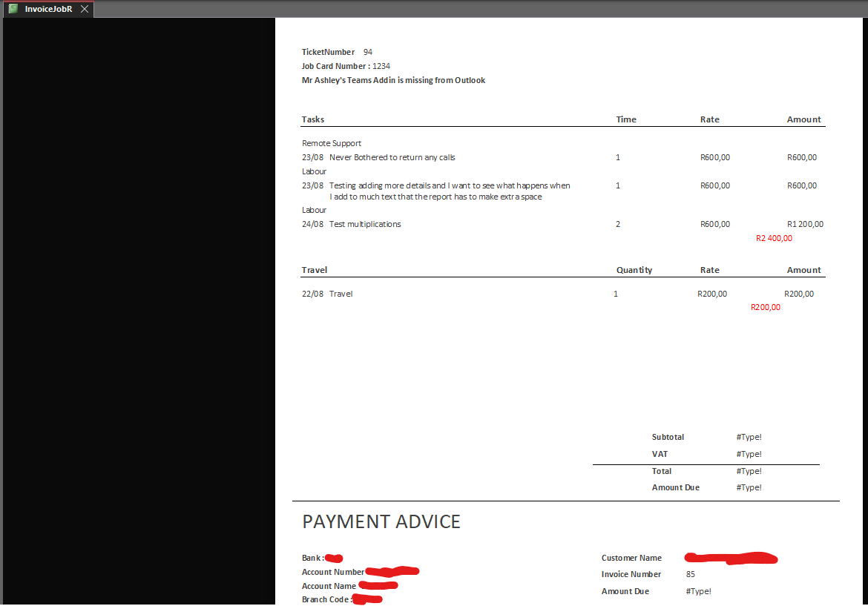Click the Bank label
The width and height of the screenshot is (868, 606).
point(313,558)
